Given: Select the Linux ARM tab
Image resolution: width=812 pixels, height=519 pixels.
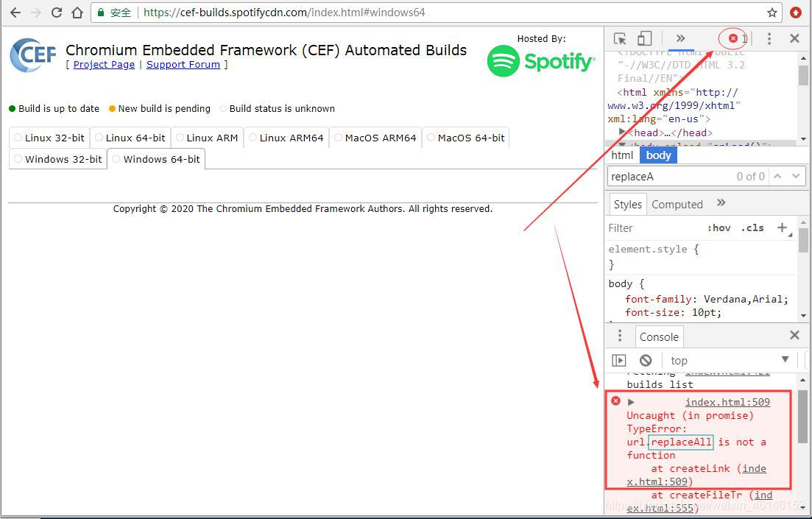Looking at the screenshot, I should [x=207, y=138].
